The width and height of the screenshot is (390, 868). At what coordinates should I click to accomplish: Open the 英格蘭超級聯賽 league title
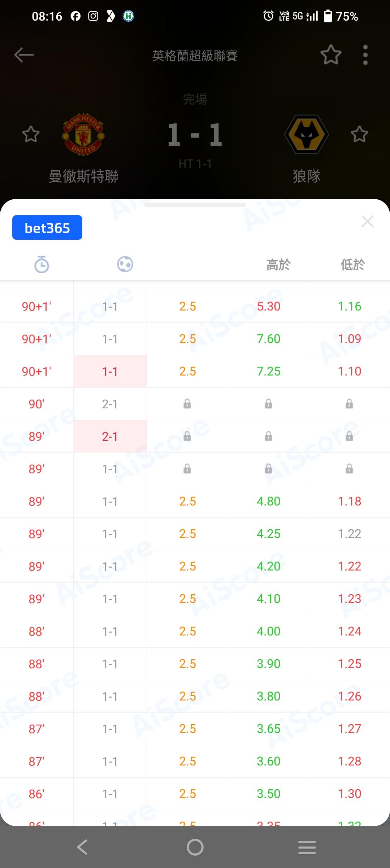coord(195,56)
